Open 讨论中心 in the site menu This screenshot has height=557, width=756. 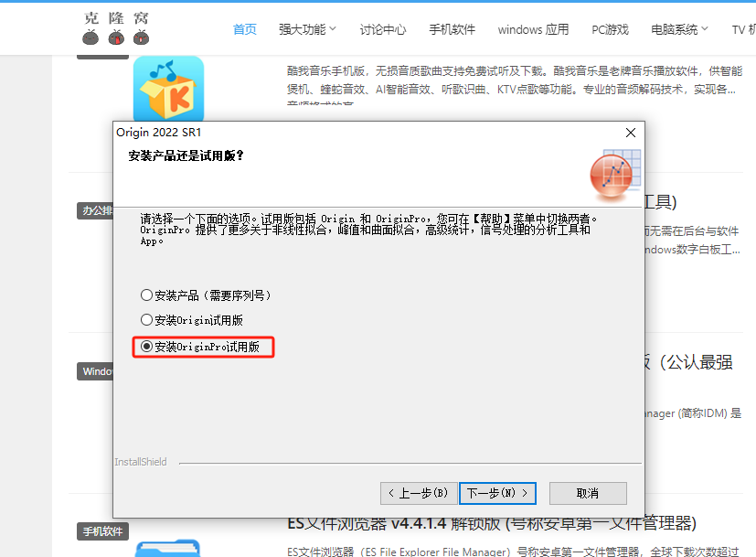(383, 29)
